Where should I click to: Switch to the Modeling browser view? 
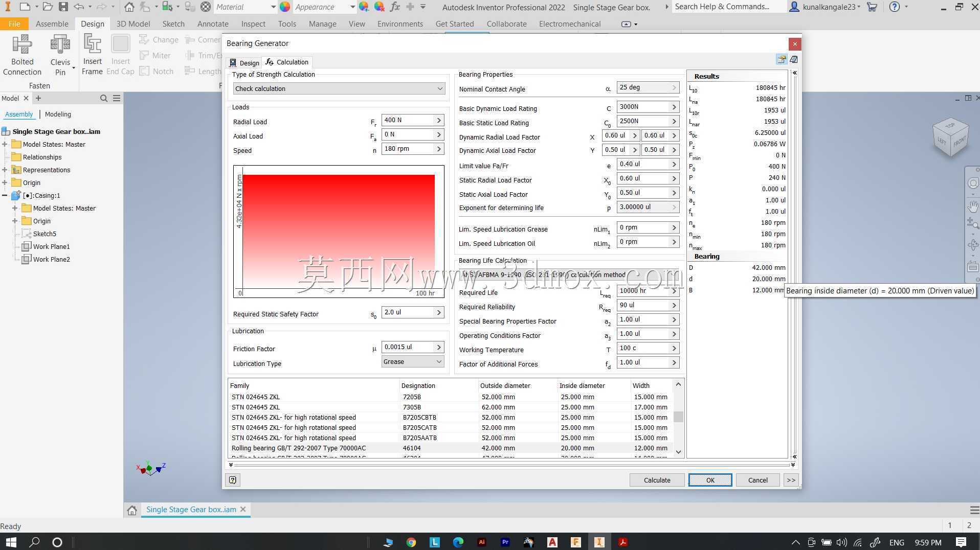click(x=58, y=114)
